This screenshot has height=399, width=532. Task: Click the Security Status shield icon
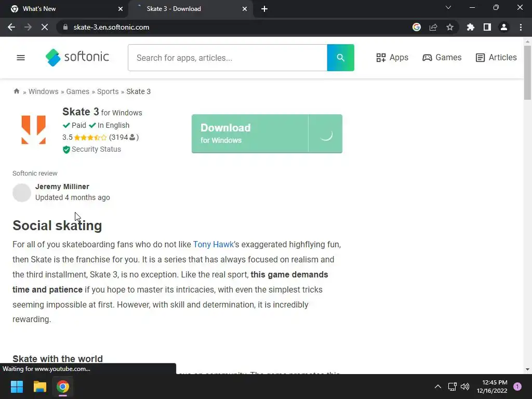pos(66,150)
